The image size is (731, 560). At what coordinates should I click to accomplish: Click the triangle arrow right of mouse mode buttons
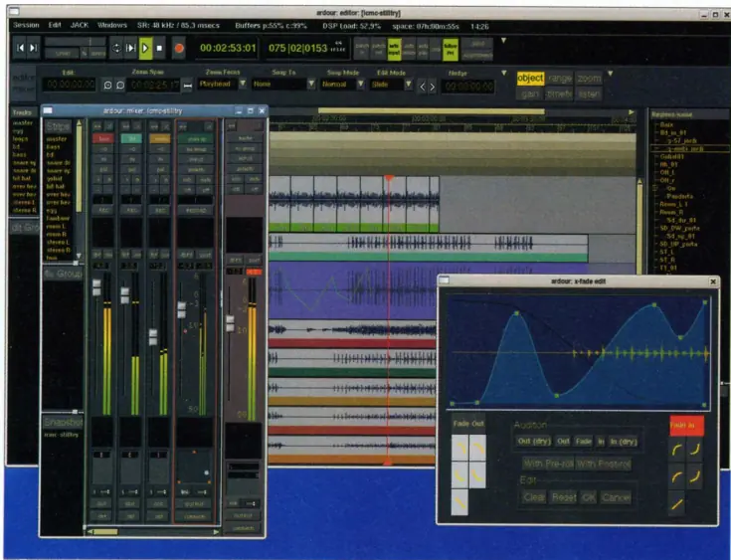pyautogui.click(x=610, y=74)
